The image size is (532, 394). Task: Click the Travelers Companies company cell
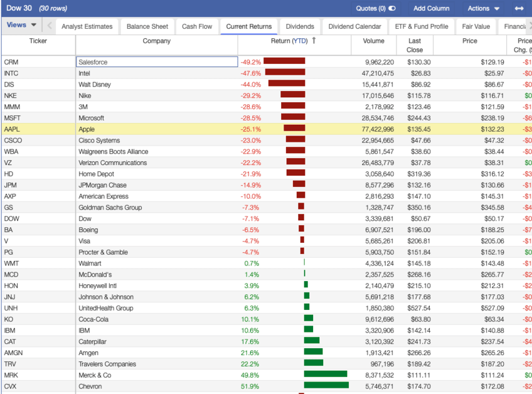pyautogui.click(x=157, y=365)
